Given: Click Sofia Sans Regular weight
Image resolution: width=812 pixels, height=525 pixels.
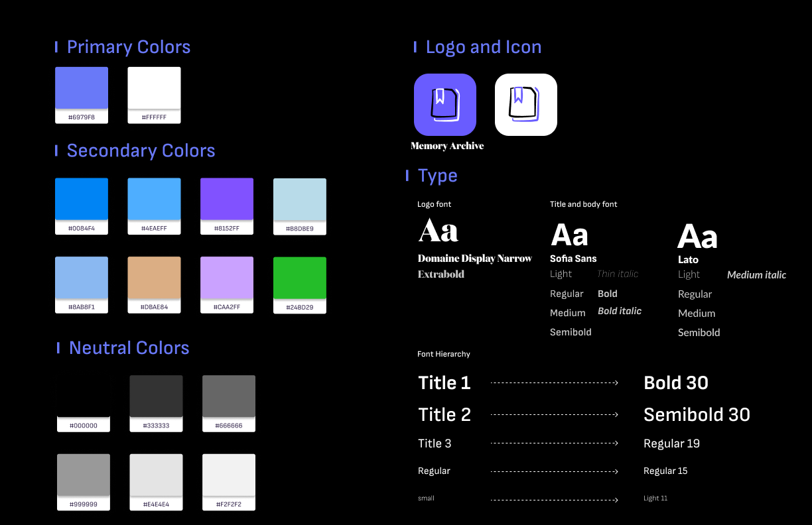Looking at the screenshot, I should pos(567,294).
